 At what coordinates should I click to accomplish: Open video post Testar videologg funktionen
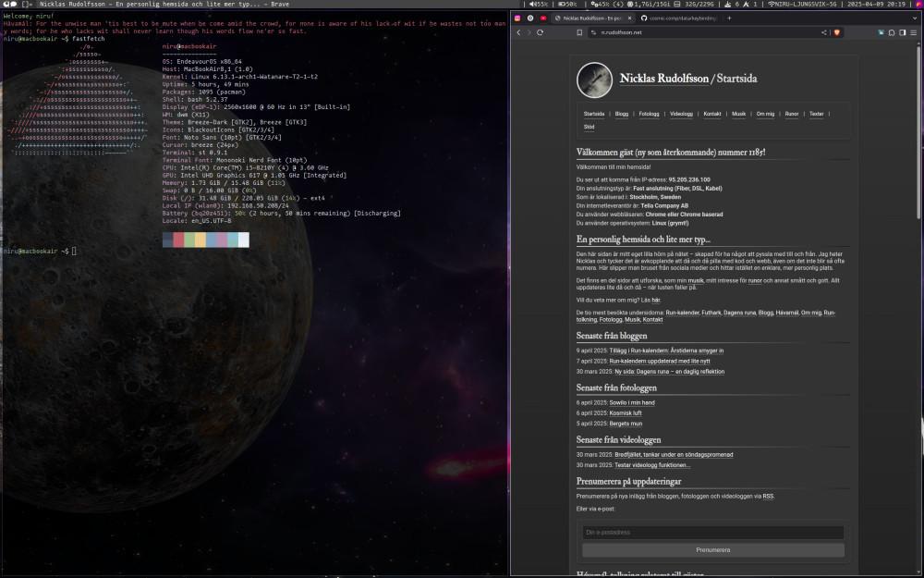pyautogui.click(x=652, y=465)
